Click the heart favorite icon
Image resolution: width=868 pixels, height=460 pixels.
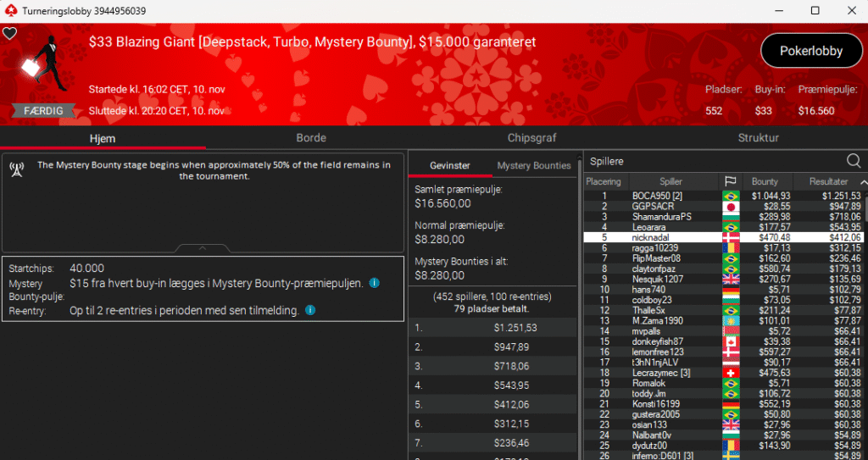[x=9, y=34]
